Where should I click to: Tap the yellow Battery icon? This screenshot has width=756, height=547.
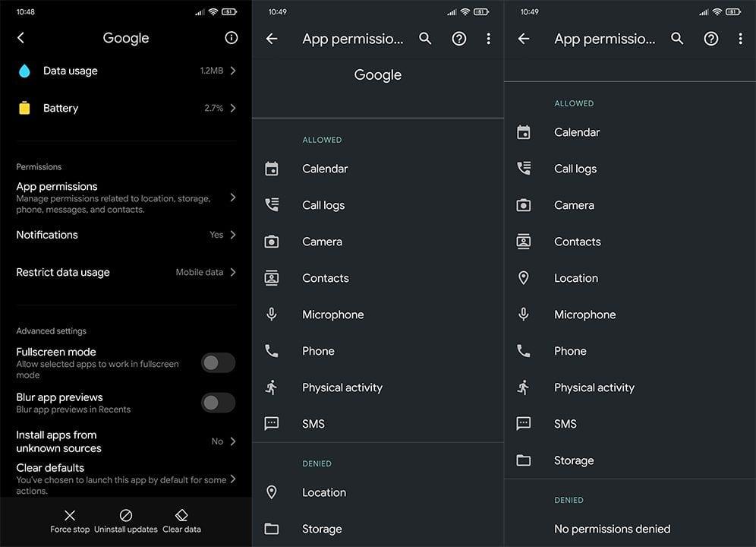(24, 108)
